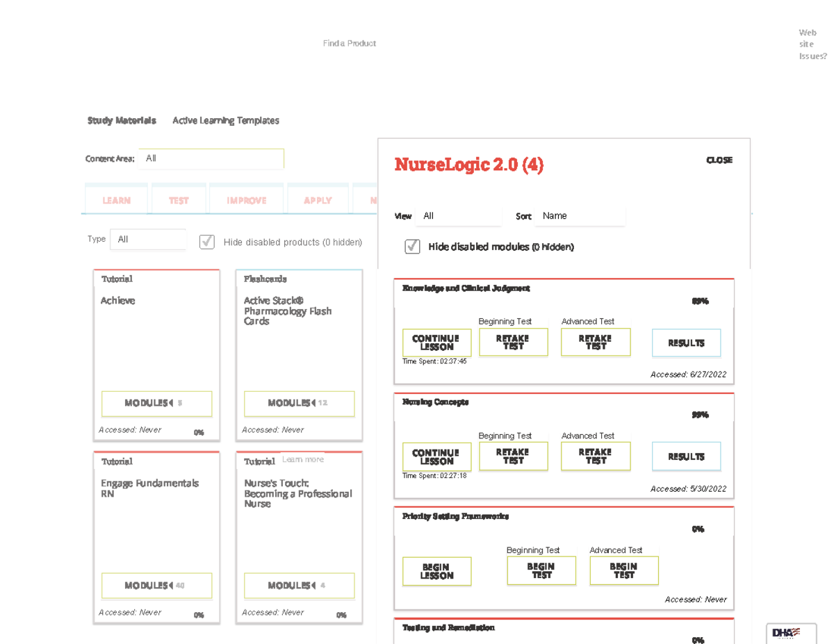
Task: Switch to the IMPROVE tab
Action: click(x=247, y=200)
